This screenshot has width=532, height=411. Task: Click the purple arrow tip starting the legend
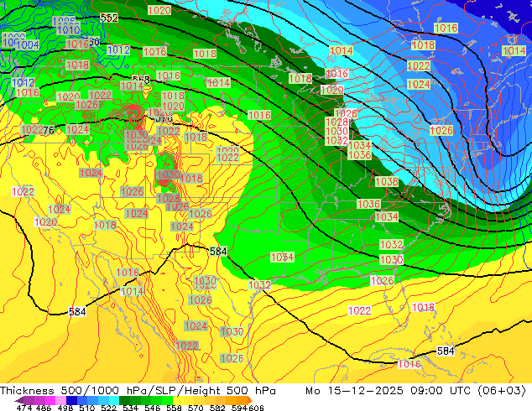19,400
